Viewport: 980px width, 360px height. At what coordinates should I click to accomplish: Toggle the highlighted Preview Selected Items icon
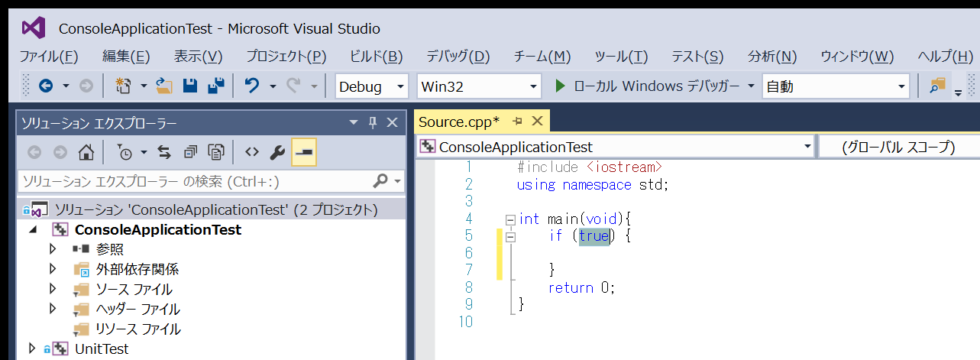click(304, 152)
